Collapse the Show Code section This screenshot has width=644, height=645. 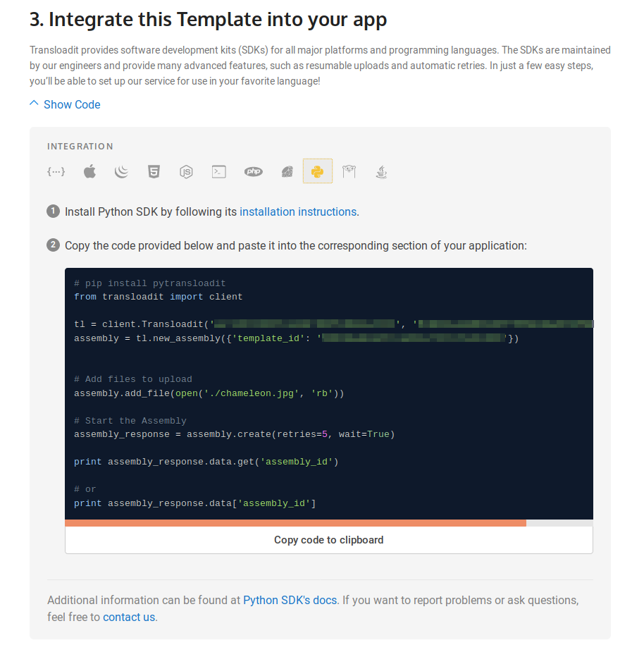click(72, 104)
